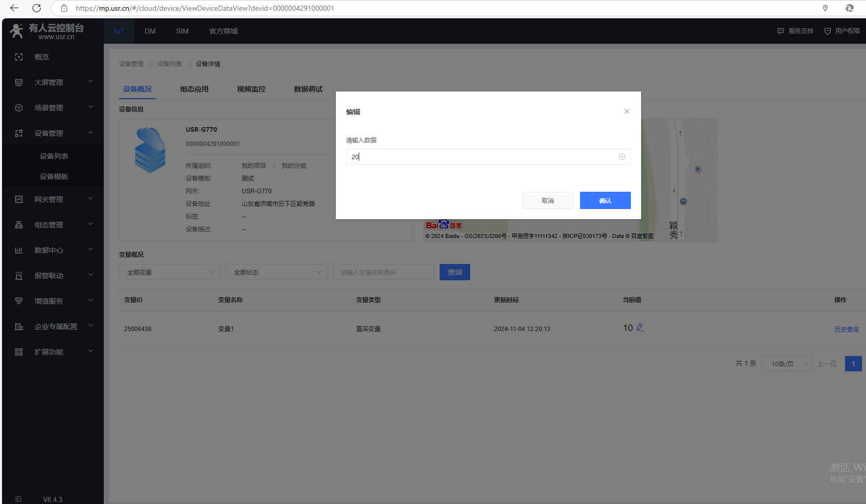
Task: Close the 编辑 dialog with X icon
Action: [627, 111]
